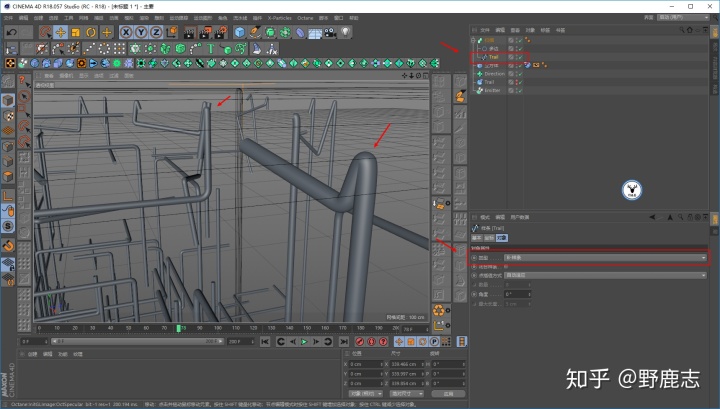Toggle Z axis lock
This screenshot has width=720, height=409.
(x=156, y=32)
